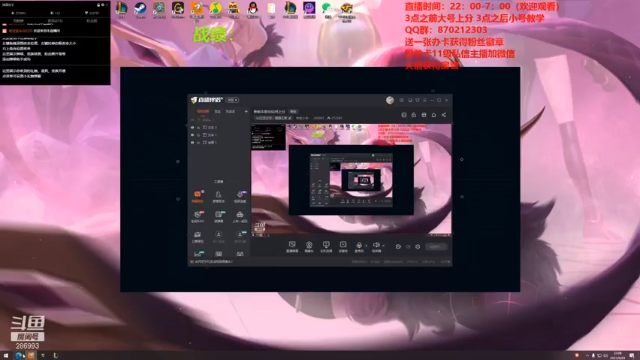Expand the dropdown arrow beside the speaker icon
The image size is (640, 360).
383,246
